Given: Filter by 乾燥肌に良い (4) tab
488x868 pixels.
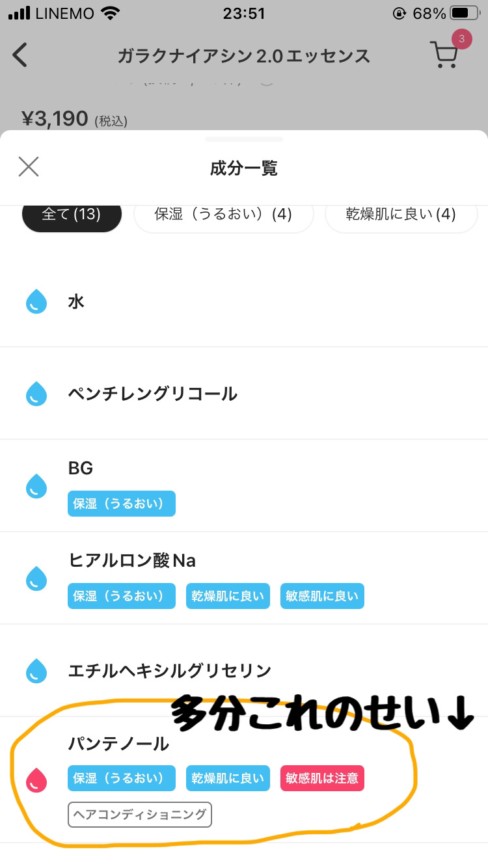Looking at the screenshot, I should [x=401, y=215].
